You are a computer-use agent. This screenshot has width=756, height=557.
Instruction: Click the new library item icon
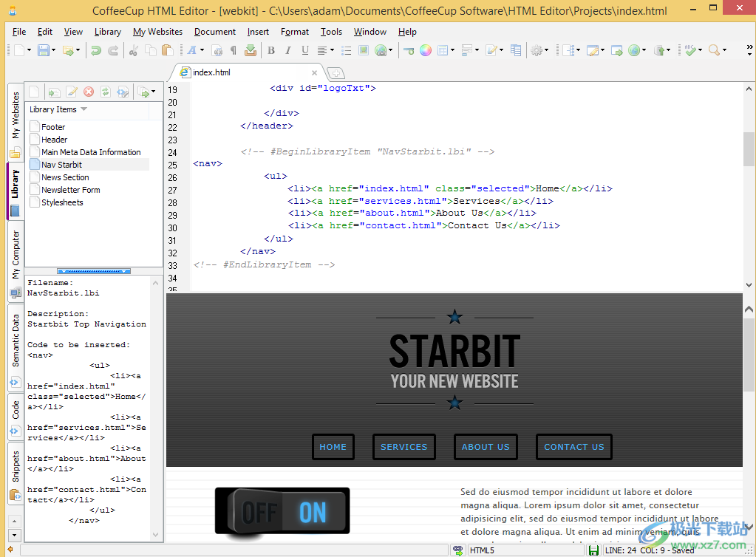coord(34,92)
